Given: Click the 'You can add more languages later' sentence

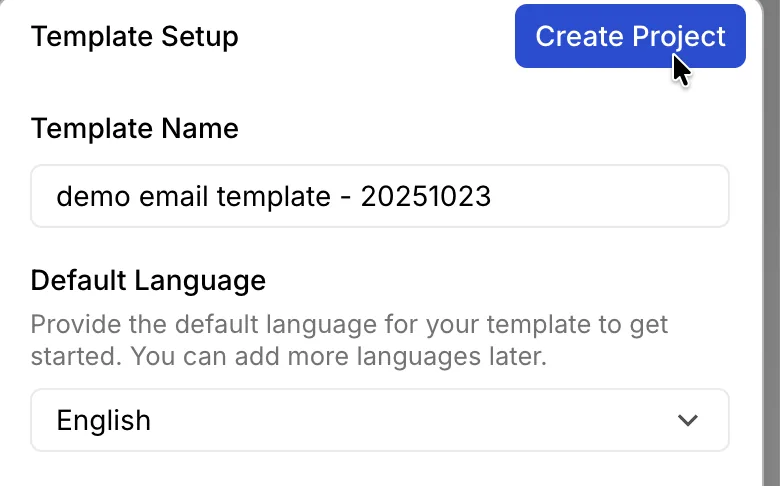Looking at the screenshot, I should [339, 356].
